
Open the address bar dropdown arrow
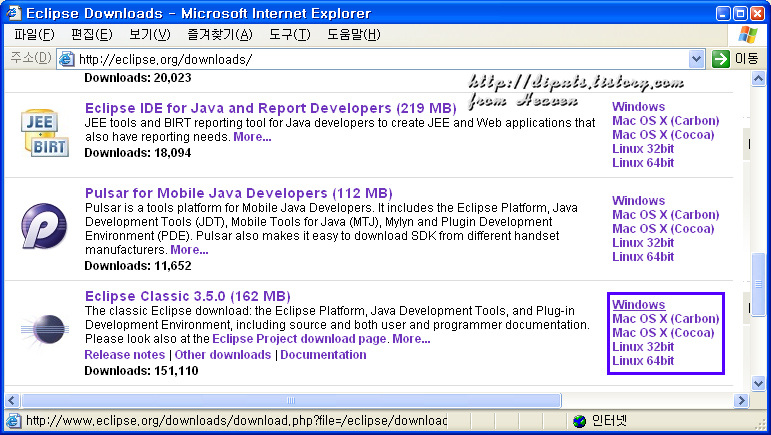696,59
